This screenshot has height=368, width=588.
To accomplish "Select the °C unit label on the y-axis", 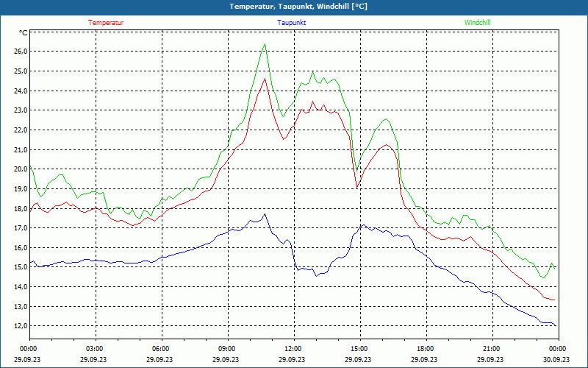I will pyautogui.click(x=24, y=33).
